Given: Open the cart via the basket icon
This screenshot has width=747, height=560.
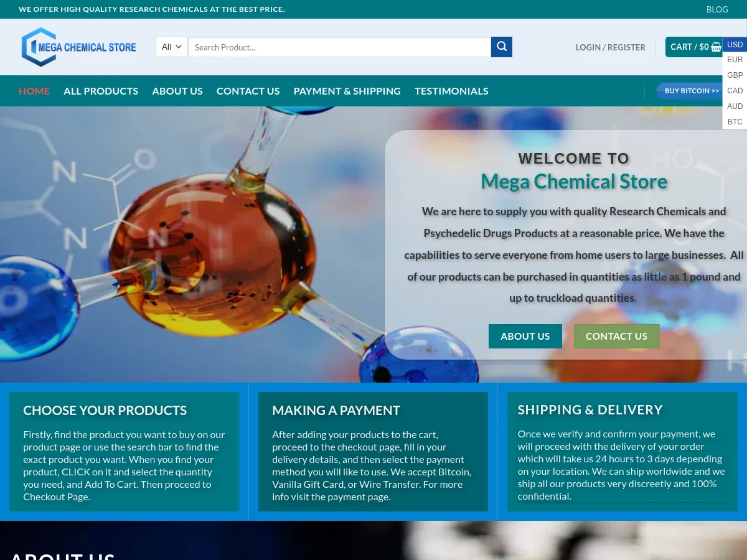Looking at the screenshot, I should tap(716, 47).
